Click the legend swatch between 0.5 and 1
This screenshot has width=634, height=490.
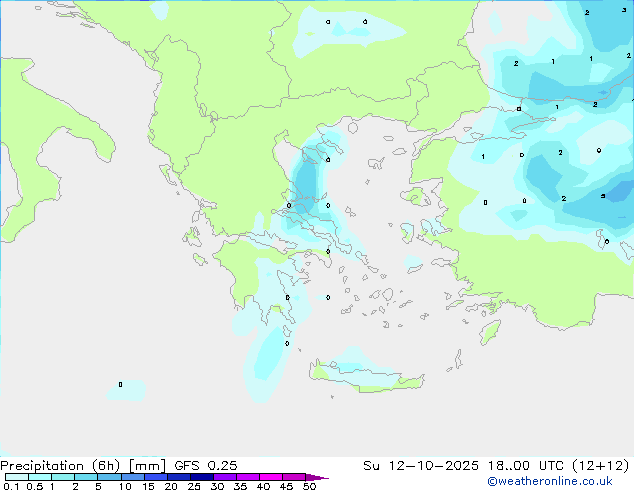pos(40,477)
